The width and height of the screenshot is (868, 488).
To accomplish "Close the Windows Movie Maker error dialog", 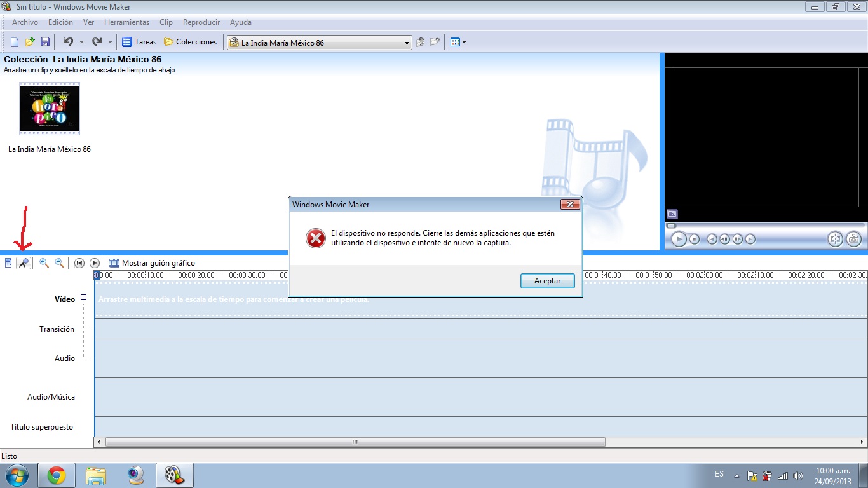I will coord(569,204).
